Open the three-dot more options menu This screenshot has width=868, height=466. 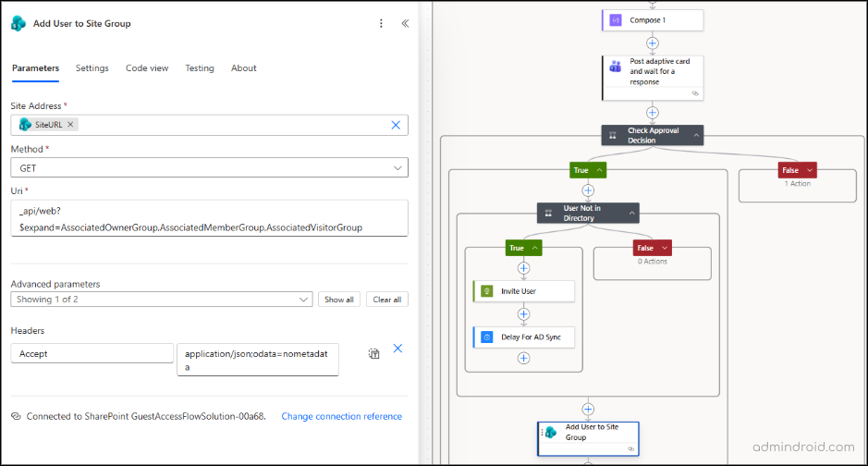click(381, 23)
